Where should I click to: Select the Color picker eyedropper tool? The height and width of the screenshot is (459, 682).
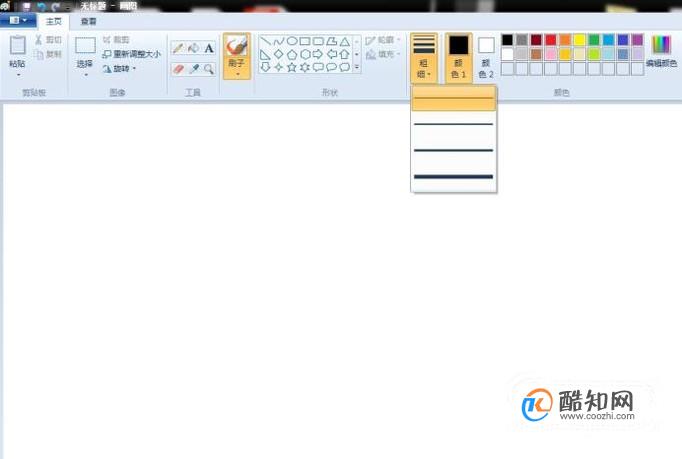click(194, 69)
